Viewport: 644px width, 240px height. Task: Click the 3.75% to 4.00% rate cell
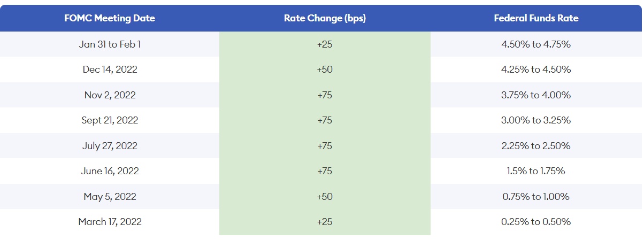tap(536, 95)
